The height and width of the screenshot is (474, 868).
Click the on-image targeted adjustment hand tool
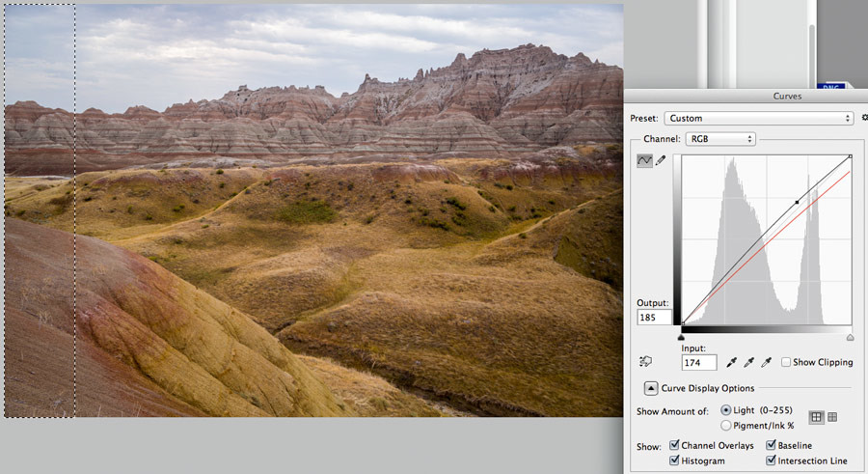[645, 362]
